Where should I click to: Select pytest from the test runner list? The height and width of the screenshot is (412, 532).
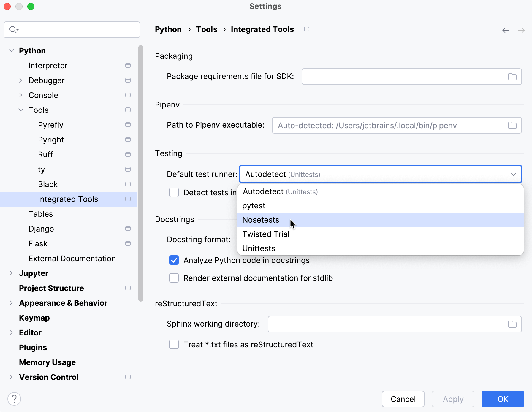[254, 206]
